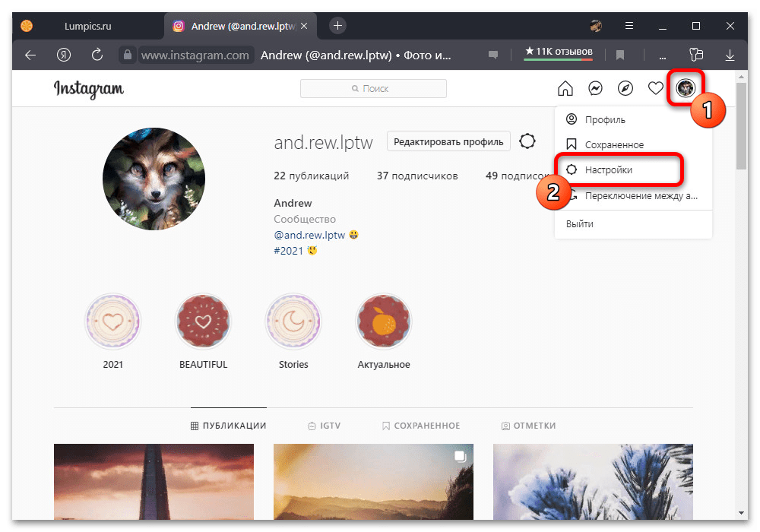Click the profile avatar in navbar
Image resolution: width=760 pixels, height=532 pixels.
tap(686, 89)
